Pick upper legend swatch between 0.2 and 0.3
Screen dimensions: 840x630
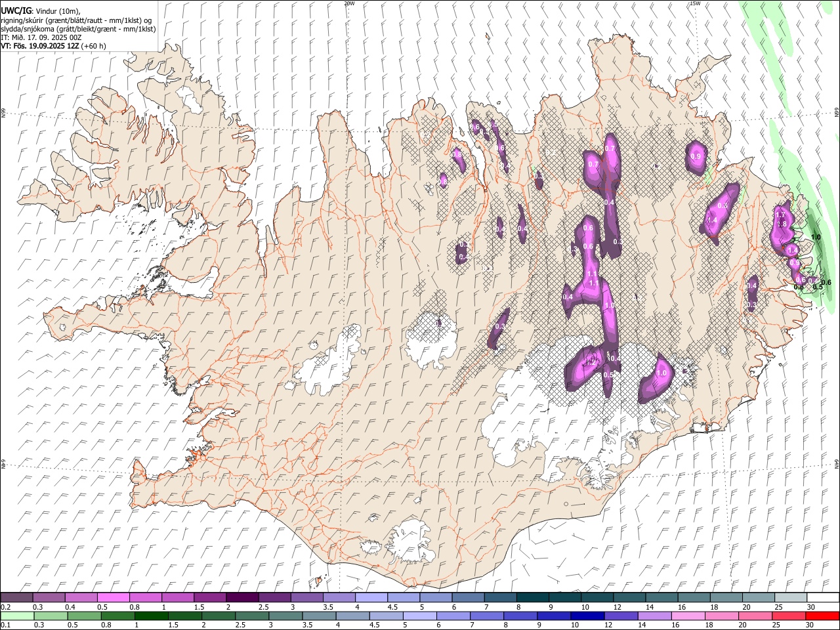(x=16, y=597)
